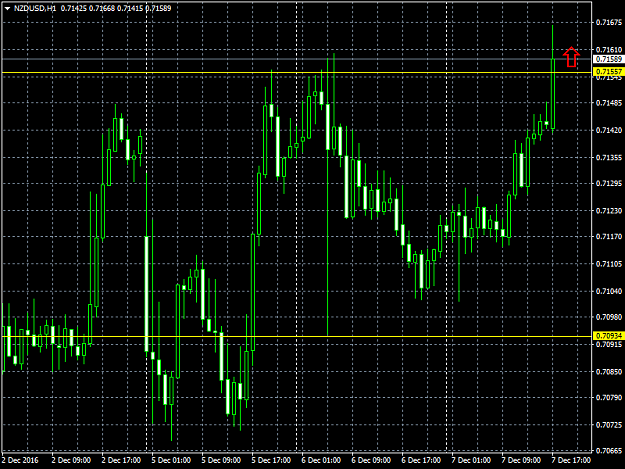Click the 6 Dec 17:00 time label
Image resolution: width=625 pixels, height=469 pixels.
[x=421, y=460]
